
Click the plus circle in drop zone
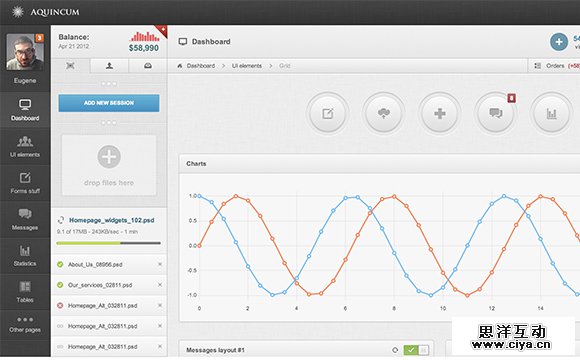(x=109, y=157)
